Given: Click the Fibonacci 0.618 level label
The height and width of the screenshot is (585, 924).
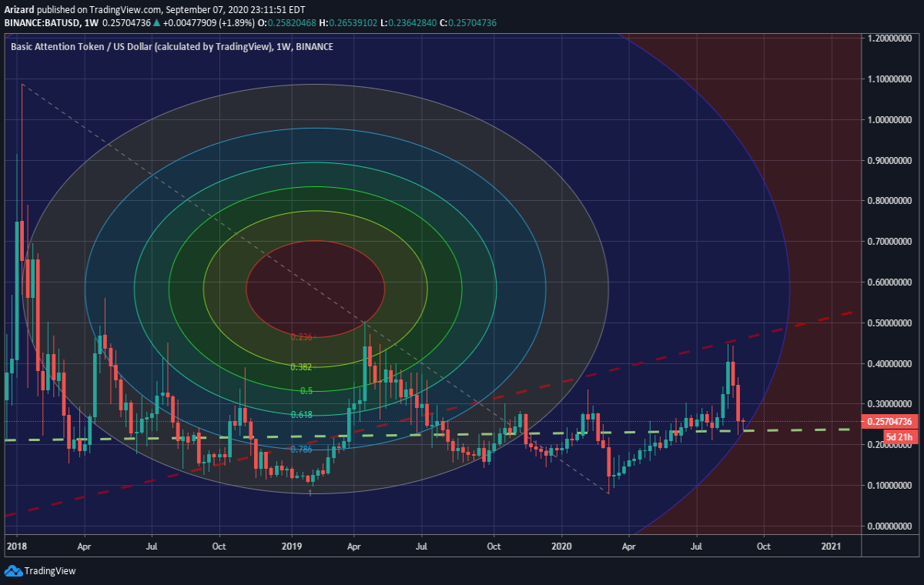Looking at the screenshot, I should 301,415.
